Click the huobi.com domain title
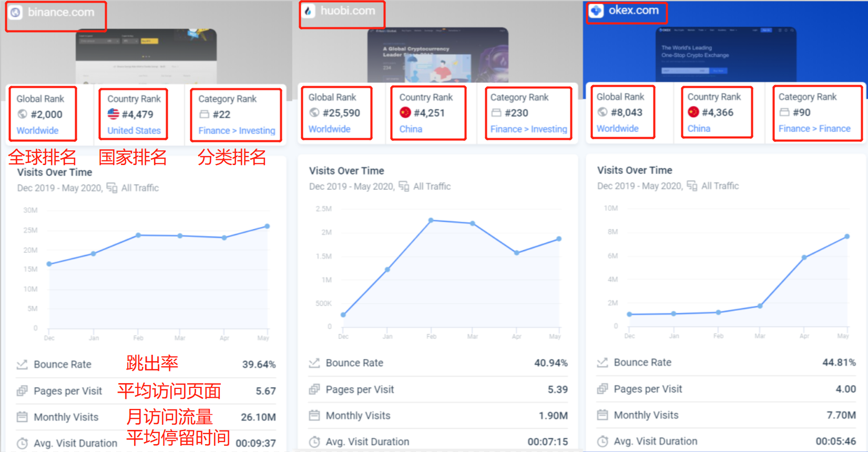Viewport: 868px width, 452px height. coord(348,11)
